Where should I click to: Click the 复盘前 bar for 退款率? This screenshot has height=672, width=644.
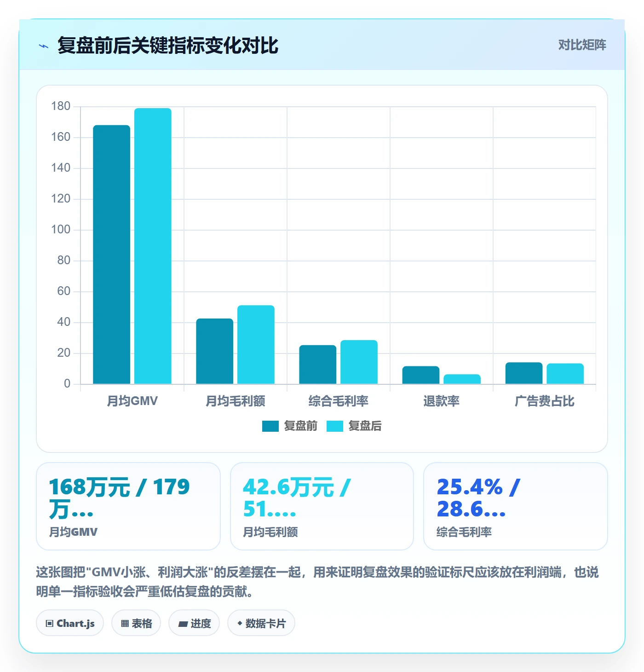coord(421,375)
